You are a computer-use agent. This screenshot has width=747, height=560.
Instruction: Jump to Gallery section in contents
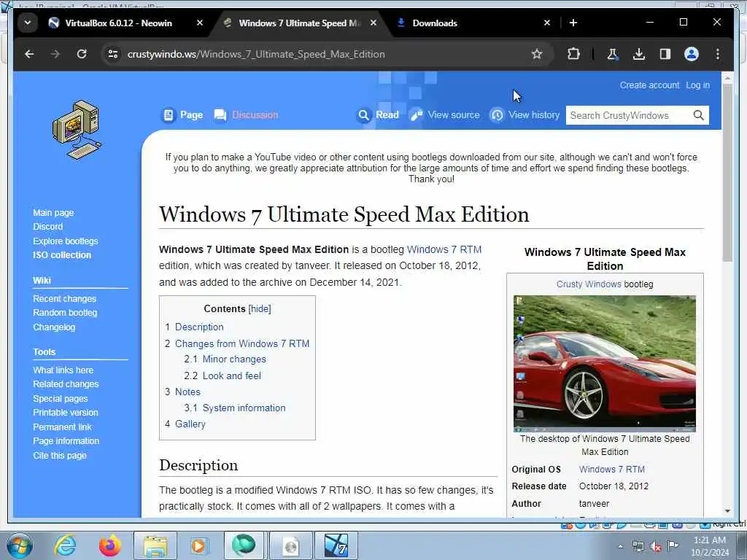click(x=190, y=424)
